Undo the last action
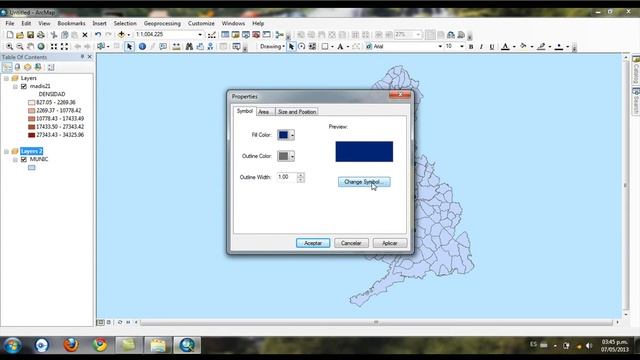 click(x=98, y=35)
